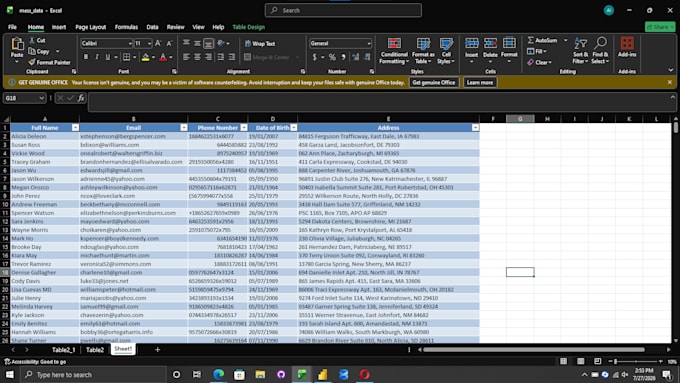Toggle Bold formatting
This screenshot has width=680, height=383.
click(x=86, y=57)
